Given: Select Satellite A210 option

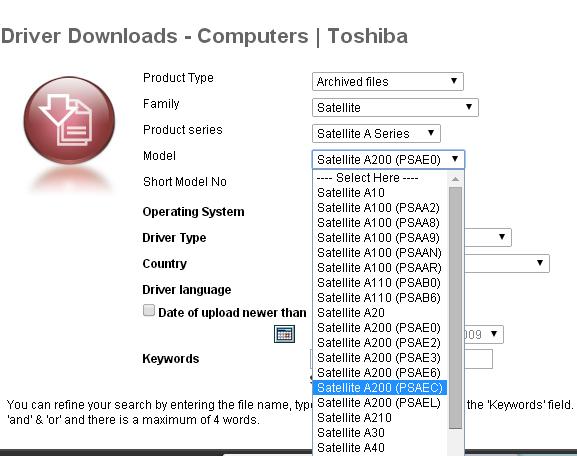Looking at the screenshot, I should coord(380,418).
